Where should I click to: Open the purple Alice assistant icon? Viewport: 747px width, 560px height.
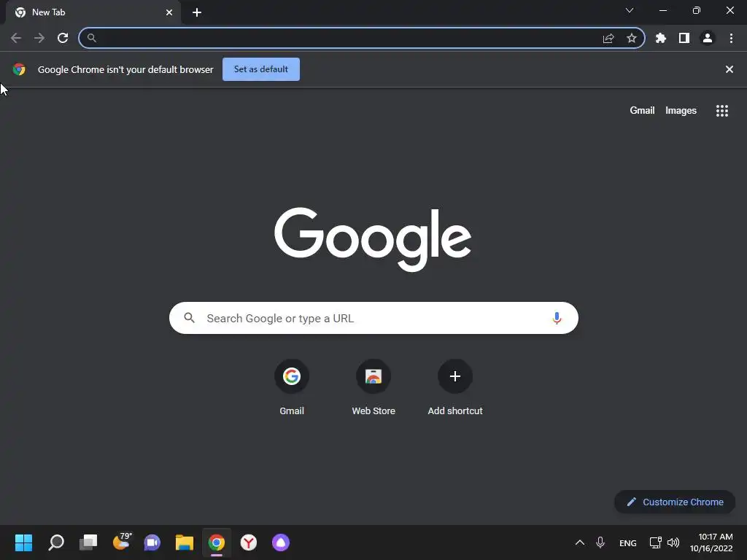click(281, 542)
